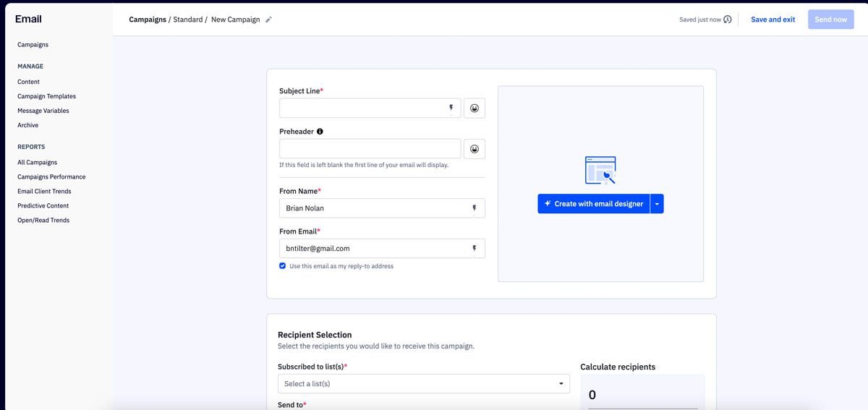868x410 pixels.
Task: Open emoji picker for Preheader
Action: coord(475,149)
